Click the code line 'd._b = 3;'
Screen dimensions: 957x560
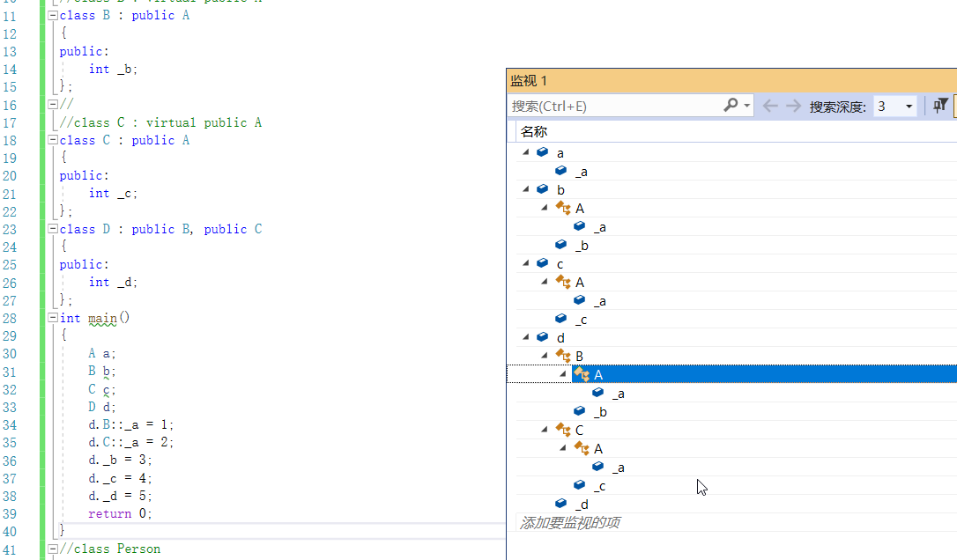120,460
